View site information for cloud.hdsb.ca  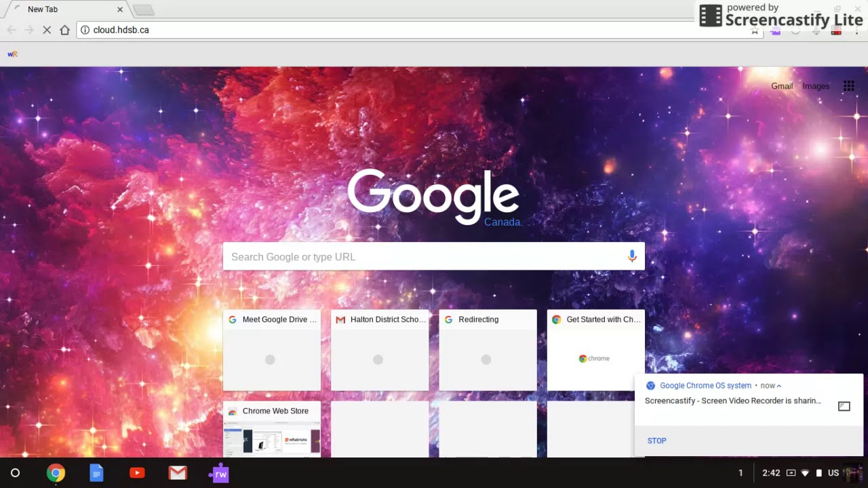tap(85, 30)
